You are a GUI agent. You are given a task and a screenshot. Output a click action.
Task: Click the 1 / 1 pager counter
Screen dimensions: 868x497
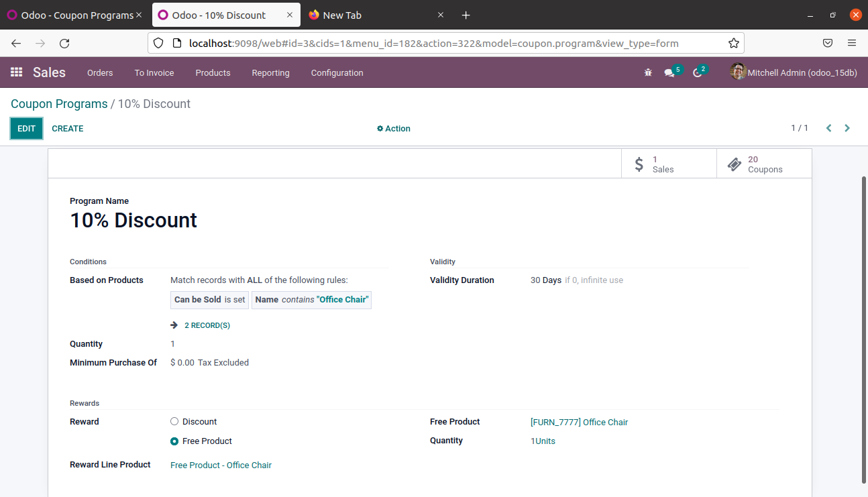pyautogui.click(x=800, y=128)
